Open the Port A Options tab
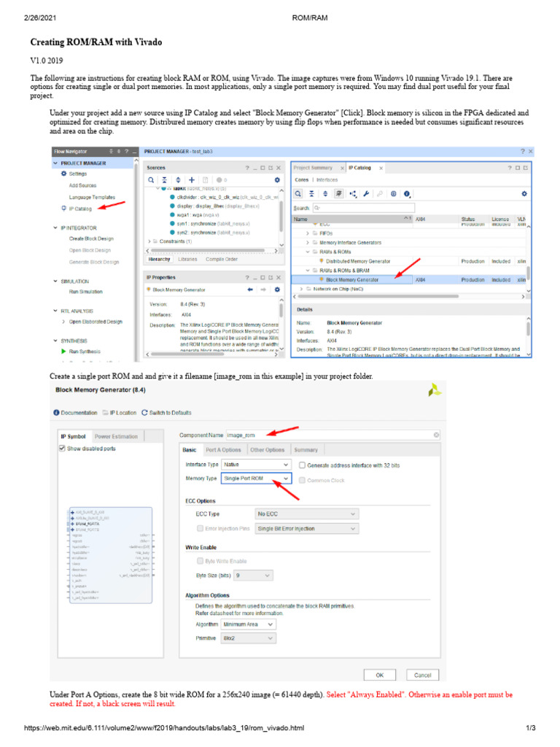 tap(223, 449)
